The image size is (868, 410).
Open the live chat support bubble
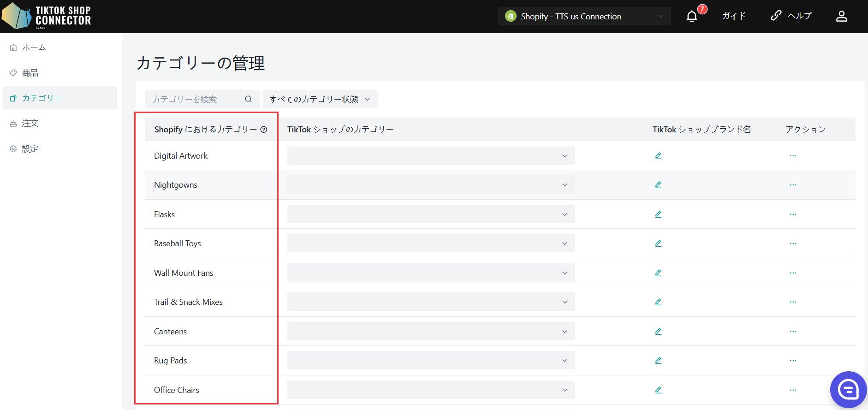click(x=848, y=390)
